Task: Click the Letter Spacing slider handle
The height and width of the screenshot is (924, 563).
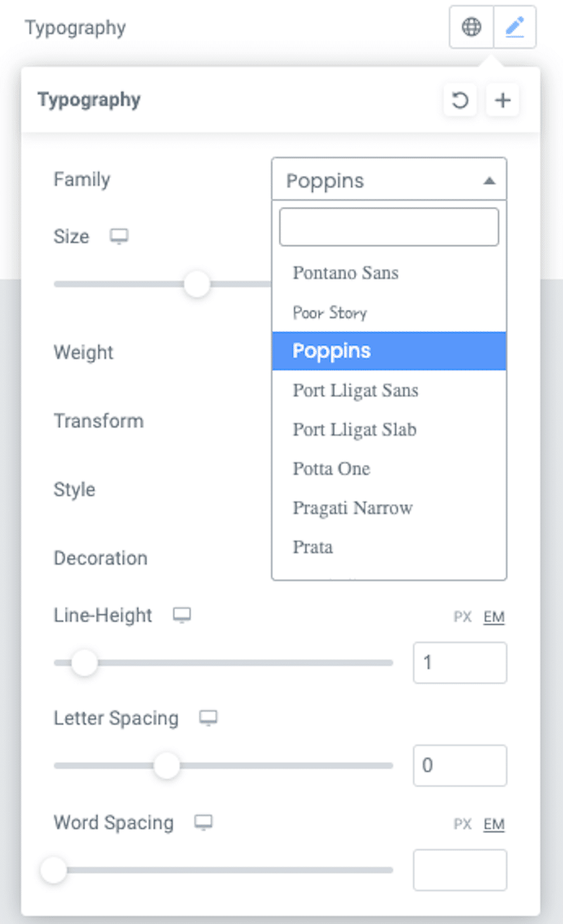Action: pos(167,766)
